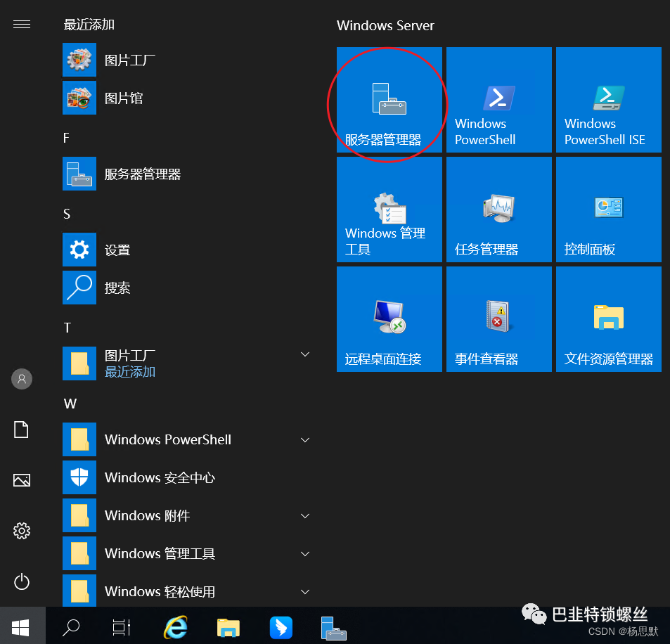
Task: Open the user account icon in the sidebar
Action: coord(22,379)
